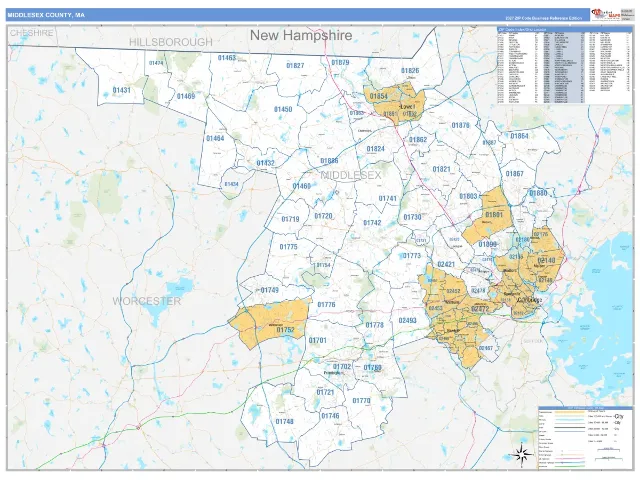
Task: Click the "HILLSBOROUGH" county label
Action: pos(171,42)
